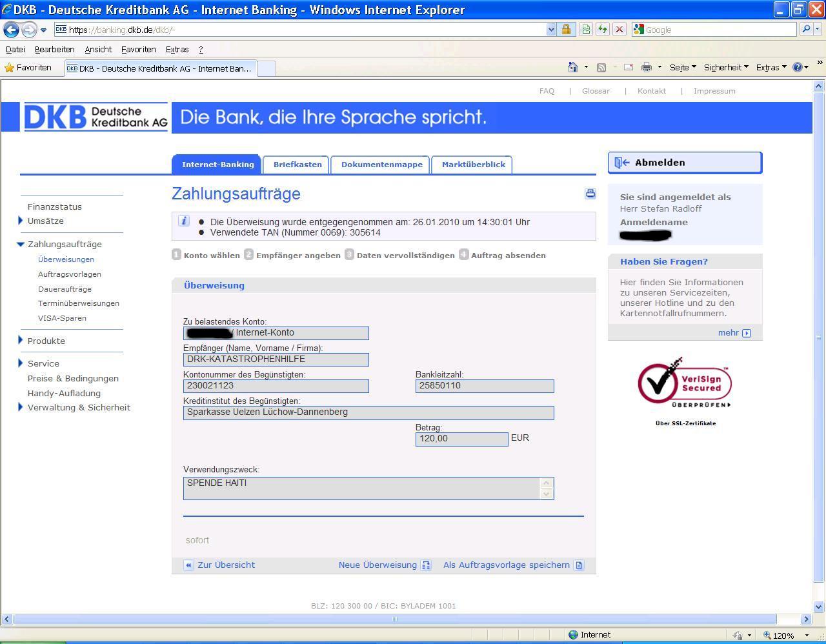Open the Favoriten menu in the menu bar
This screenshot has width=826, height=644.
pos(138,49)
